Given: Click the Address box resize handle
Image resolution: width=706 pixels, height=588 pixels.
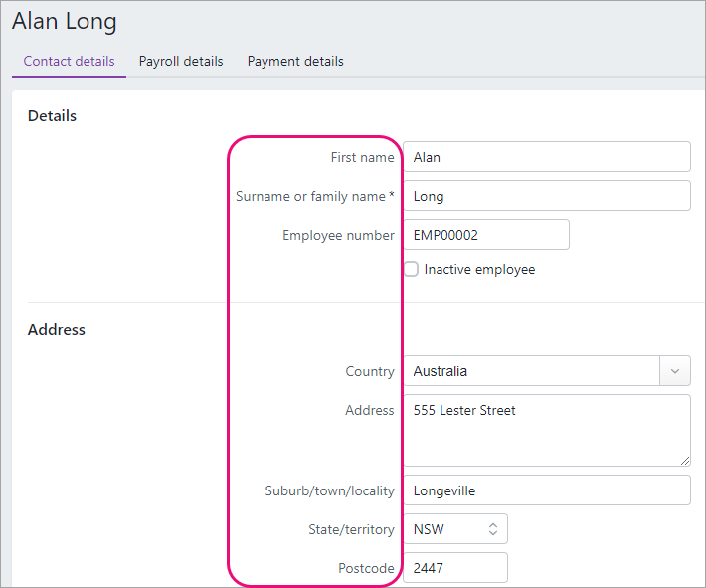Looking at the screenshot, I should point(685,461).
